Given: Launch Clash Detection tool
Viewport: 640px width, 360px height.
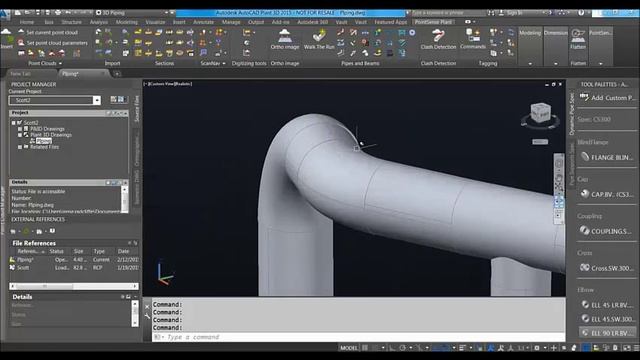Looking at the screenshot, I should 438,40.
